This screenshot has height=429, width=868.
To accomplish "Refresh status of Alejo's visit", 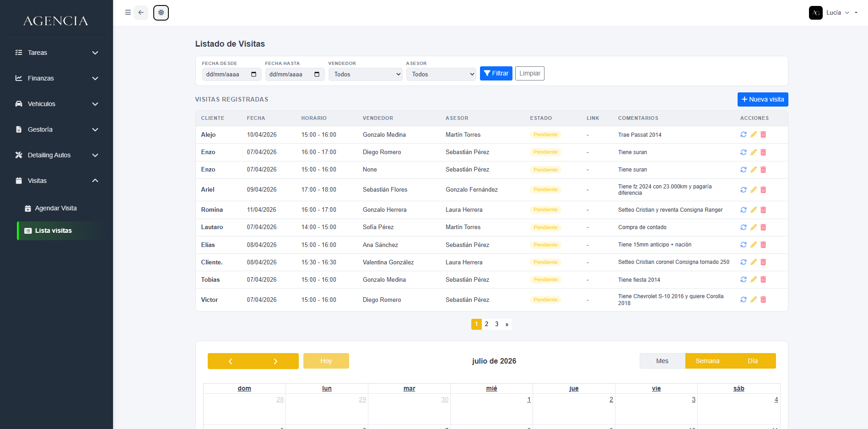I will [x=744, y=134].
